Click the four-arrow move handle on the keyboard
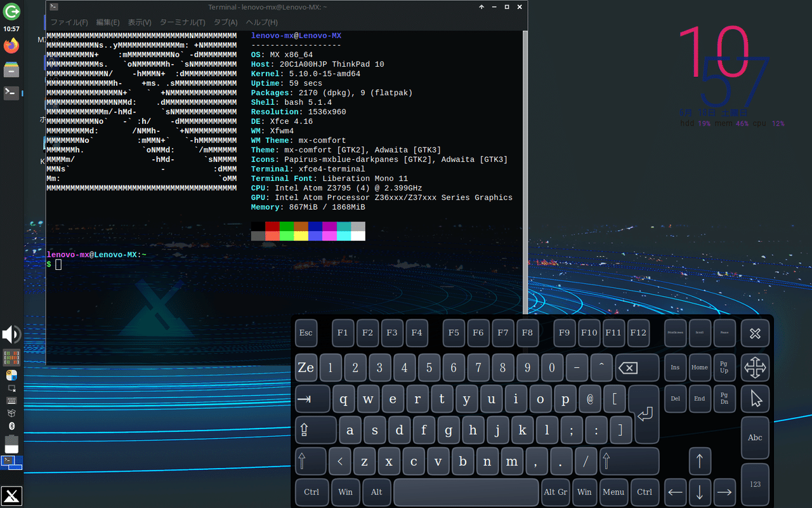Image resolution: width=812 pixels, height=508 pixels. (755, 366)
